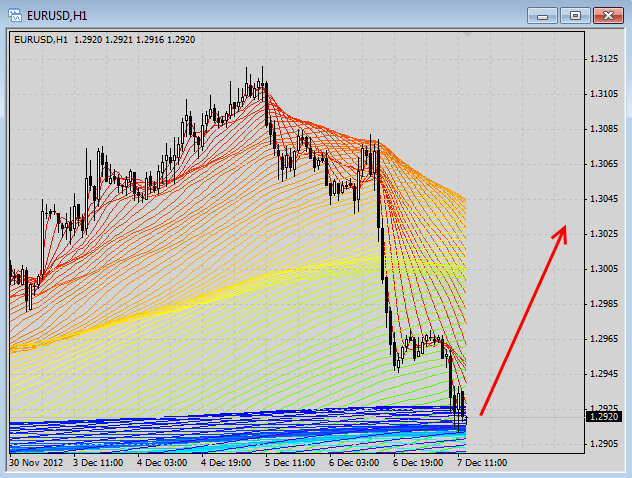Viewport: 632px width, 478px height.
Task: Click the current price label 1.2920
Action: 604,416
